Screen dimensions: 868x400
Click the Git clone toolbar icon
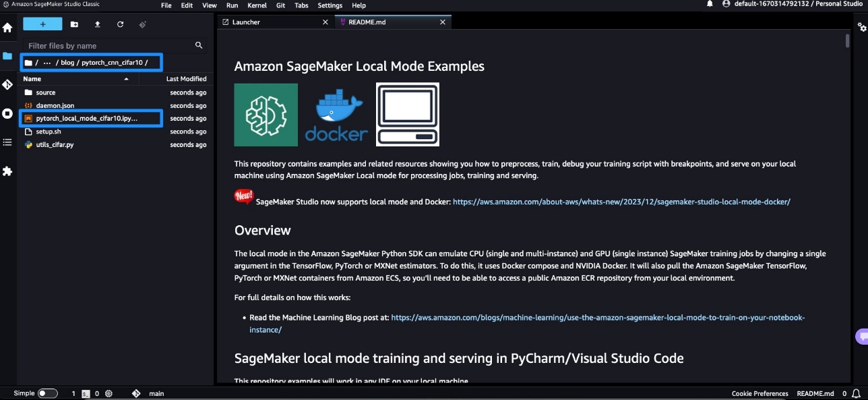pos(142,24)
